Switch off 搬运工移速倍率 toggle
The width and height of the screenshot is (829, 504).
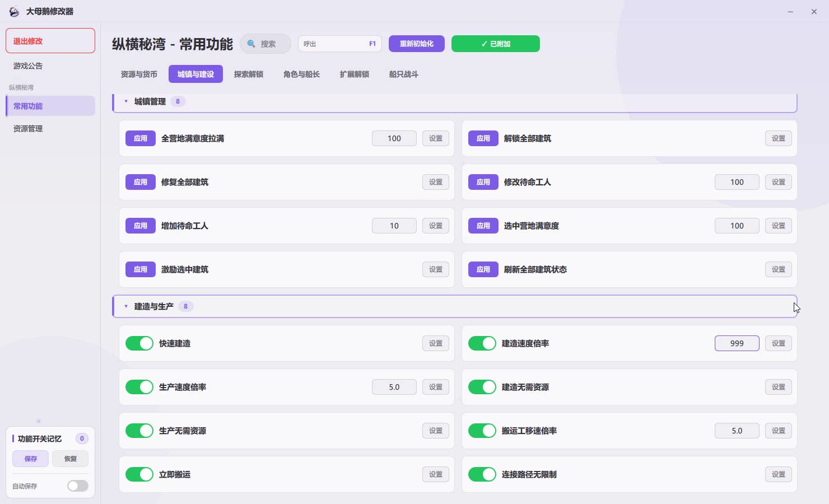click(482, 431)
